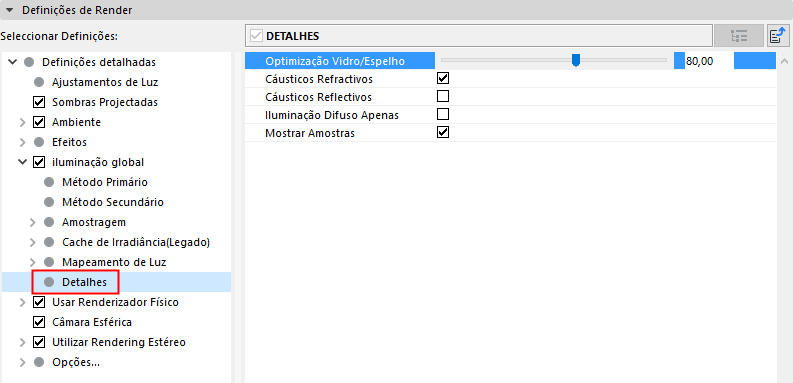This screenshot has width=793, height=383.
Task: Expand the Amostragem node
Action: (x=32, y=222)
